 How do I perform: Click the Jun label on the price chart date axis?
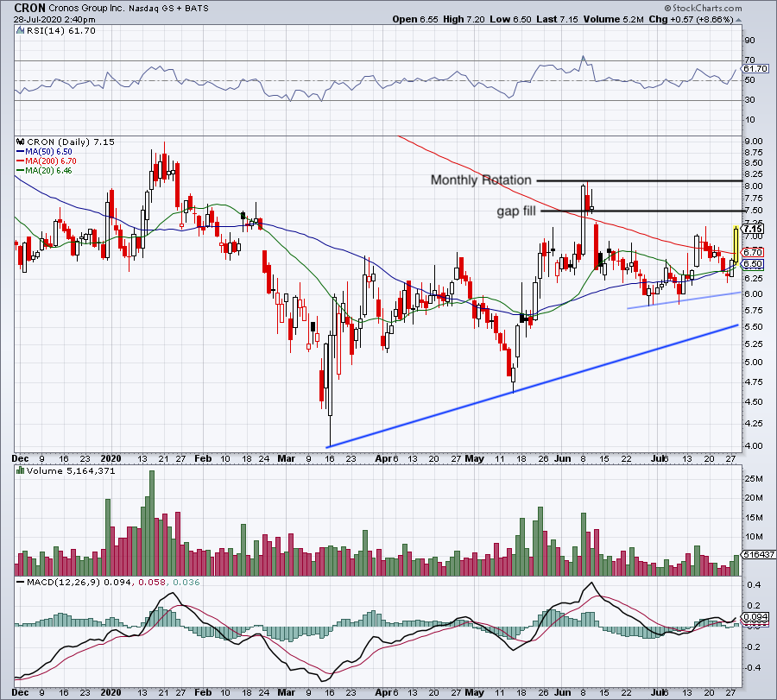[562, 458]
